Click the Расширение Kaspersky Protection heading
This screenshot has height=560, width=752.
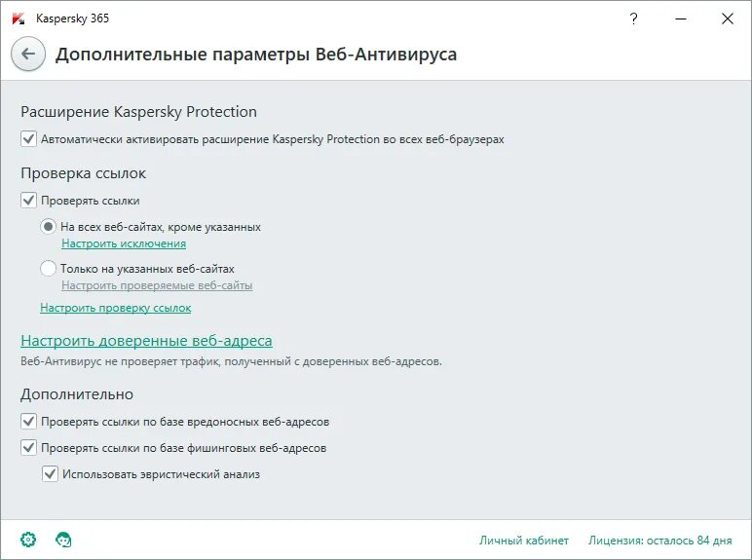pos(138,112)
